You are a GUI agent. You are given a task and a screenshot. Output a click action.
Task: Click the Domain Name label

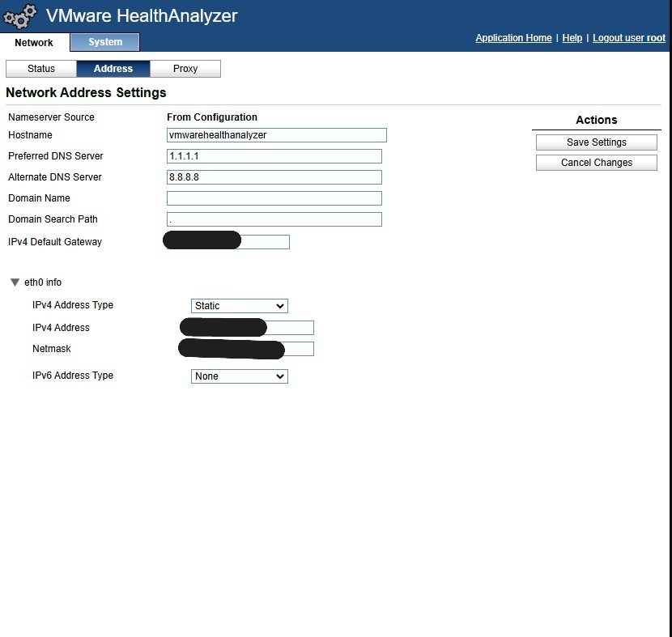[x=39, y=198]
